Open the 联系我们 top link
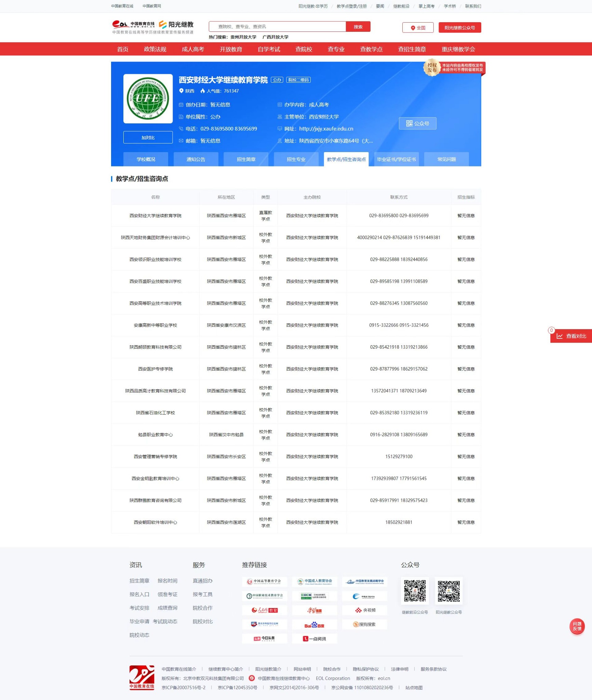Screen dimensions: 592x700 473,6
